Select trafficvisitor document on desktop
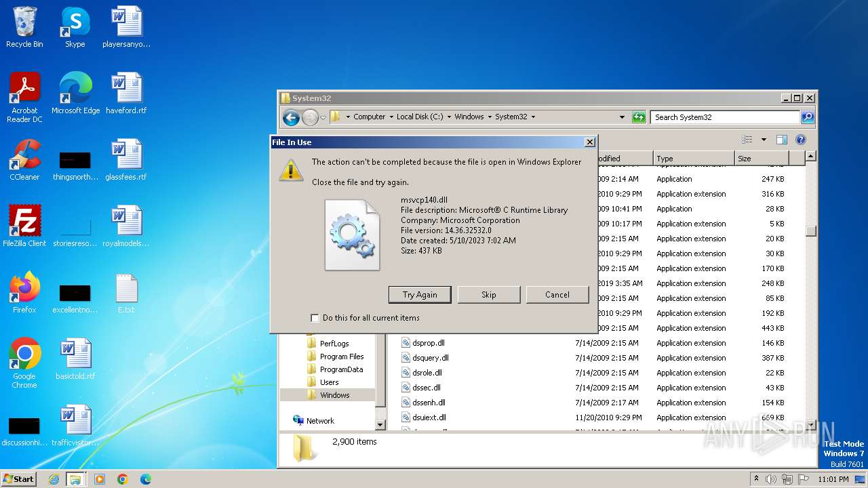This screenshot has height=488, width=868. (x=75, y=426)
